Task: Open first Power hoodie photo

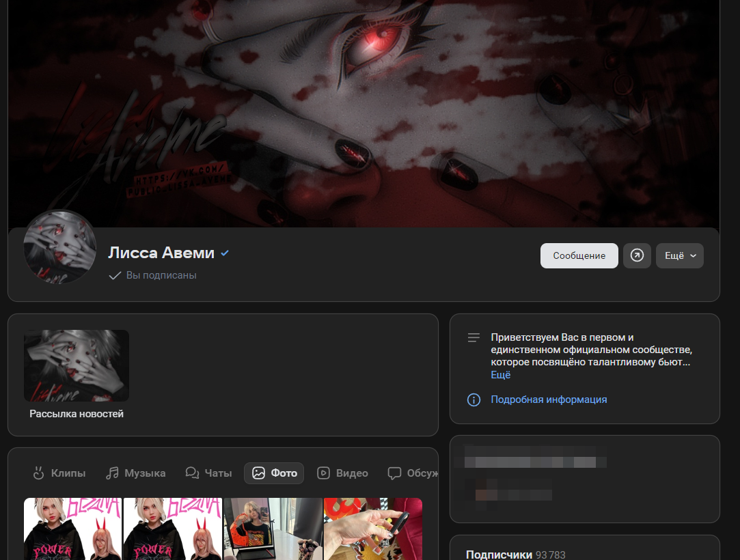Action: [x=72, y=529]
